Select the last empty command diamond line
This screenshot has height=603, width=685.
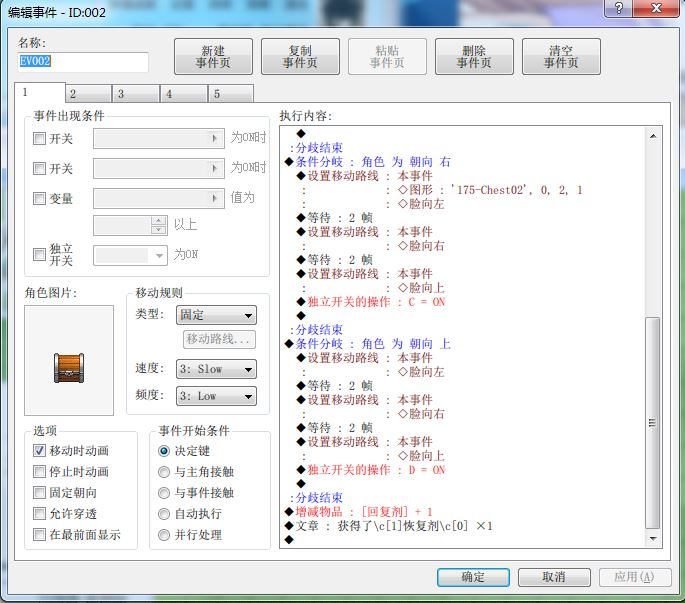289,540
